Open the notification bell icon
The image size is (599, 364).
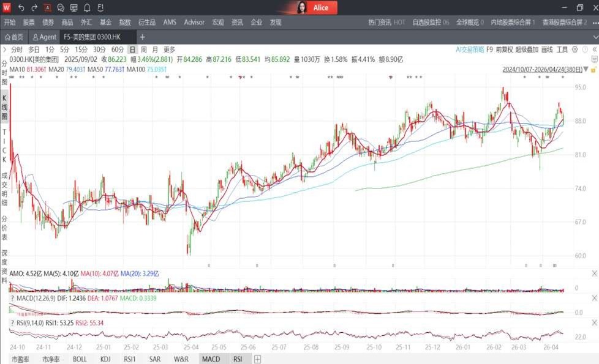tap(87, 8)
